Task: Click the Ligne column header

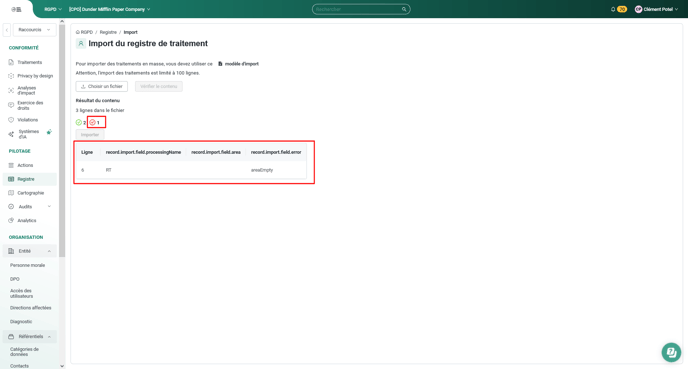Action: click(87, 152)
